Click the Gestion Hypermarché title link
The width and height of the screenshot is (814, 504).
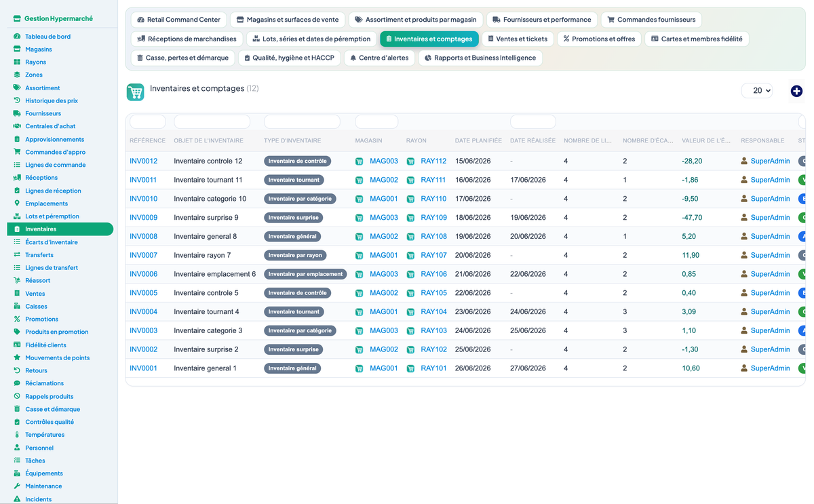[x=58, y=18]
